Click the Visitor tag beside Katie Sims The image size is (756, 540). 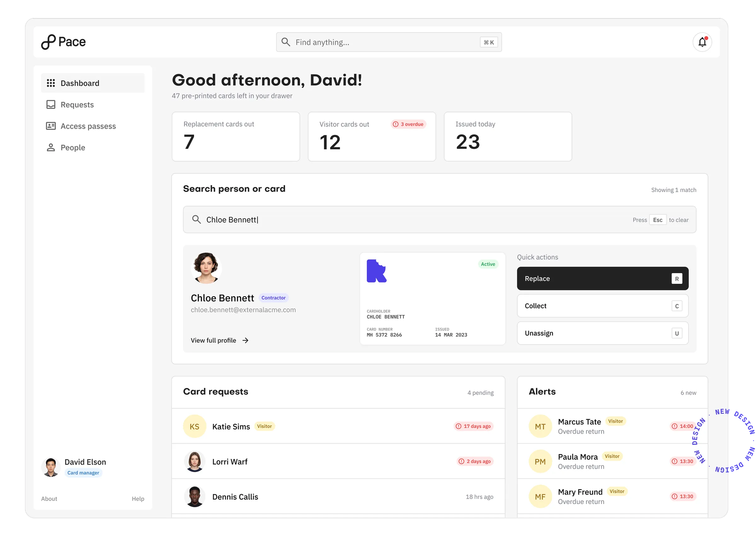pyautogui.click(x=264, y=426)
